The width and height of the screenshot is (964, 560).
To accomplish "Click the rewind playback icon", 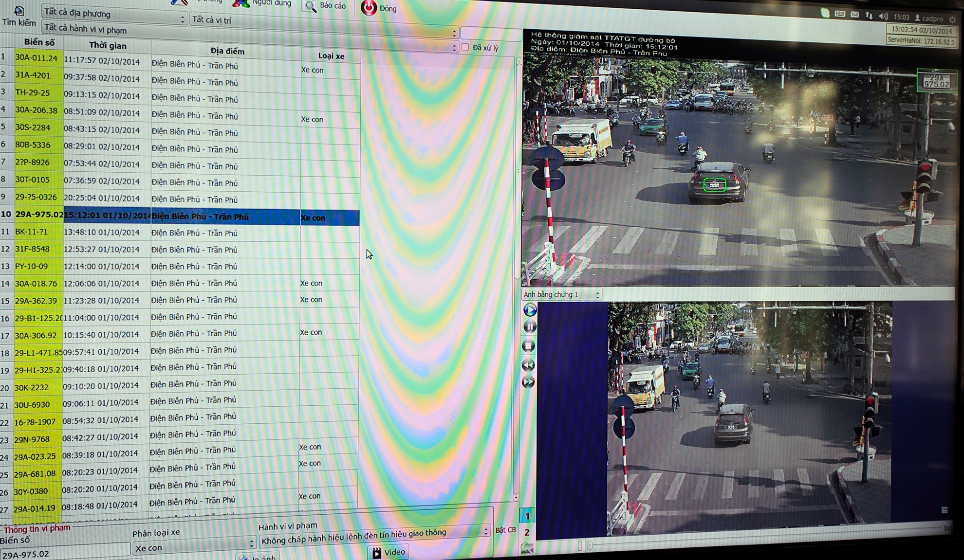I will (528, 365).
